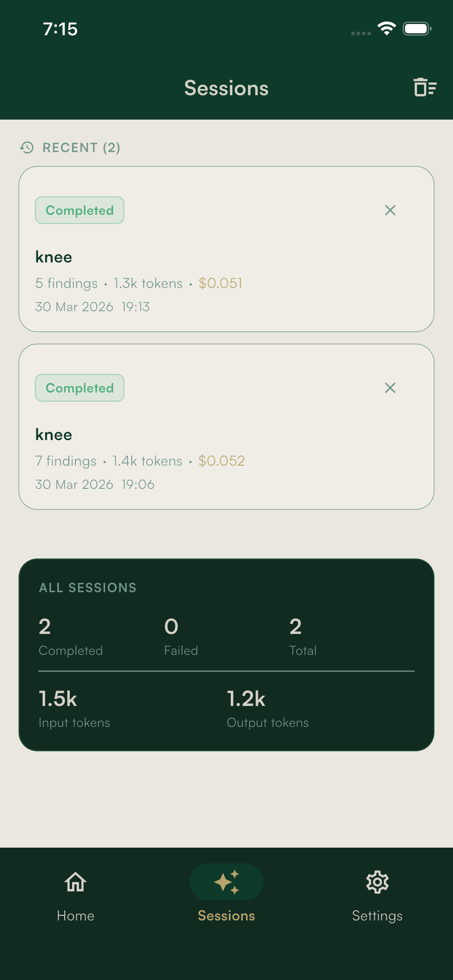Tap the Wi-Fi status icon

[x=386, y=29]
